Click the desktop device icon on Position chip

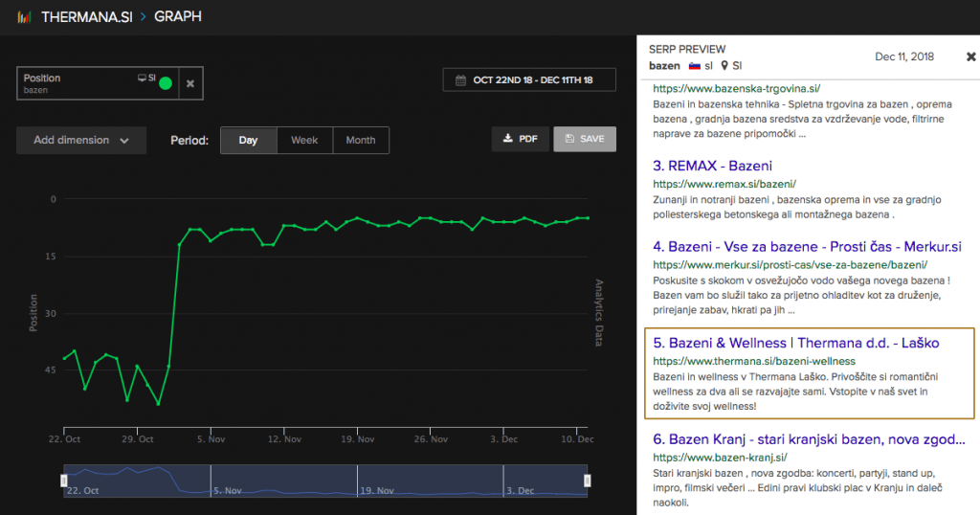(142, 78)
